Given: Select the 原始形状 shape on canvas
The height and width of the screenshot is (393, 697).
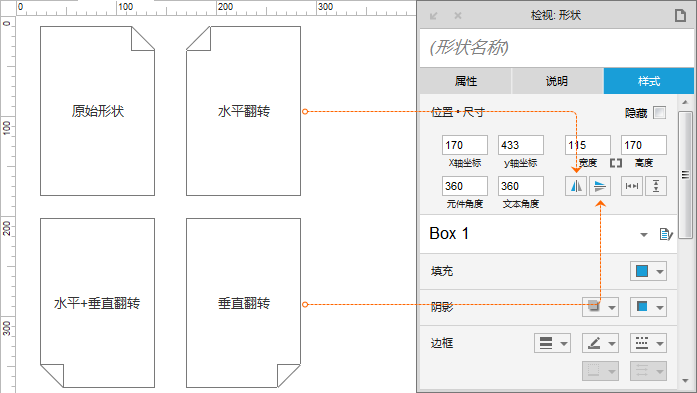Looking at the screenshot, I should click(97, 111).
